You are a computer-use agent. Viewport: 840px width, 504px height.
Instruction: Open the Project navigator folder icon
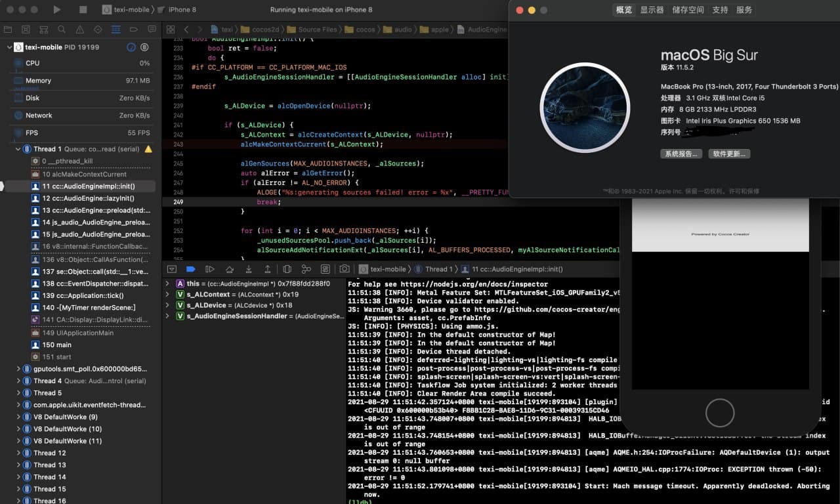click(8, 30)
